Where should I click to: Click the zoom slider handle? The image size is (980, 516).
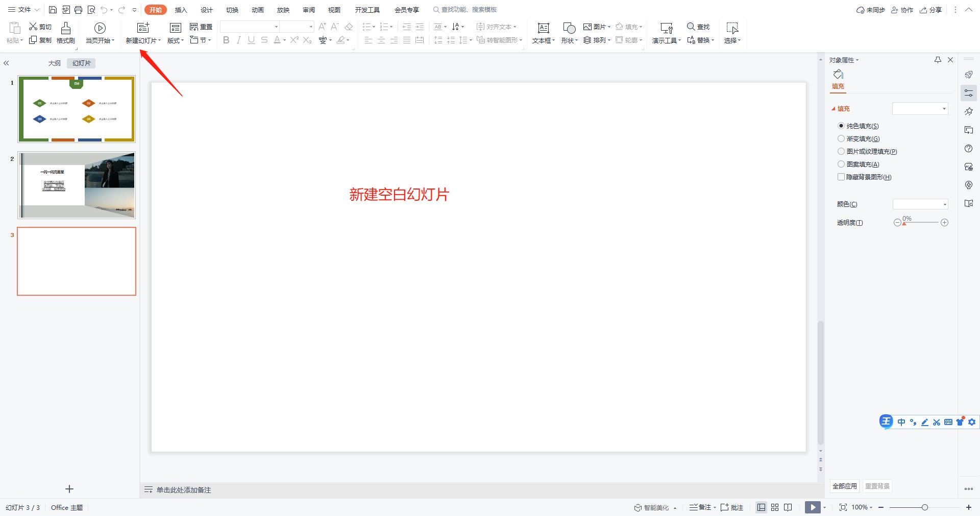coord(924,507)
